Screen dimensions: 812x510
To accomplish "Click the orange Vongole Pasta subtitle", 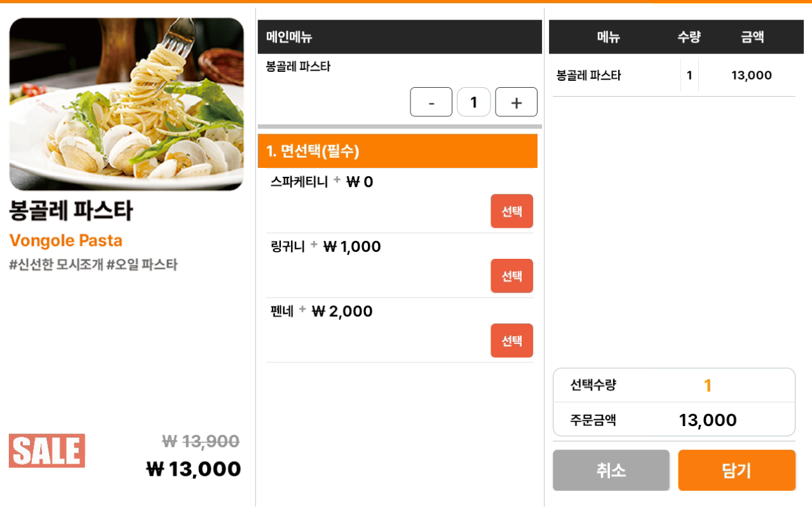I will pyautogui.click(x=66, y=240).
